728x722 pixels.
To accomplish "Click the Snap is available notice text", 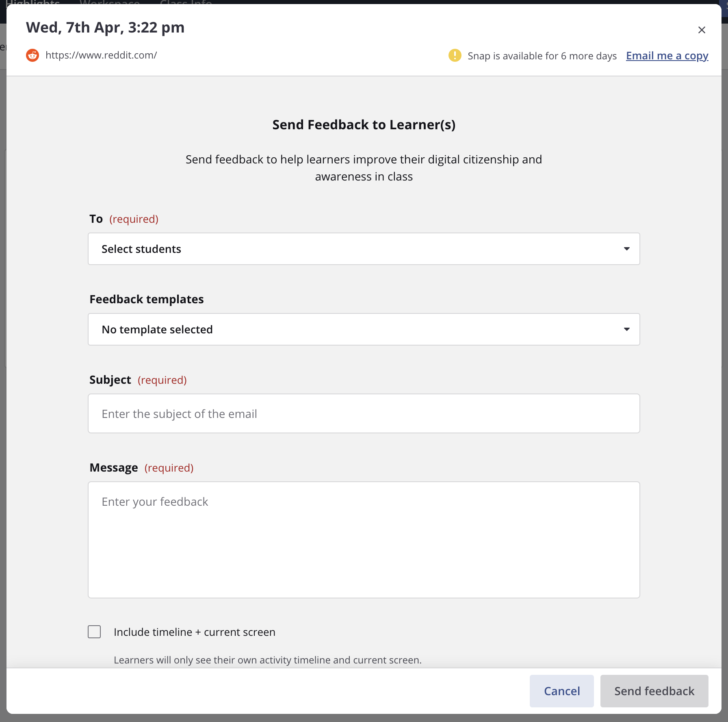I will [542, 56].
